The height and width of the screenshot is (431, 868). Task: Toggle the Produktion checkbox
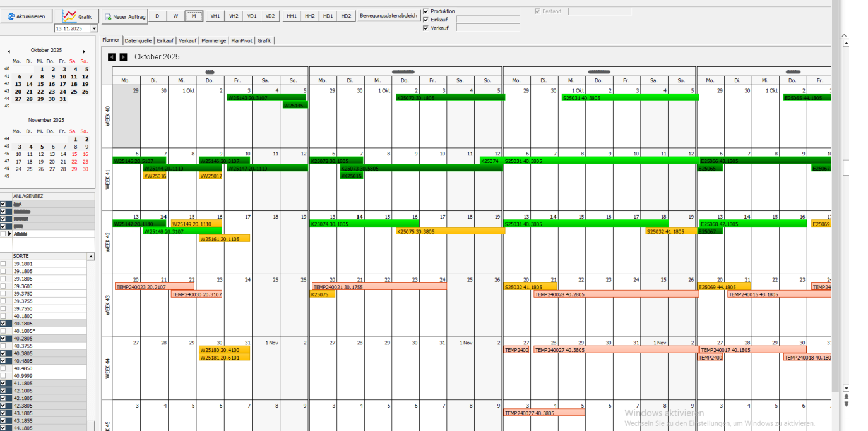425,11
